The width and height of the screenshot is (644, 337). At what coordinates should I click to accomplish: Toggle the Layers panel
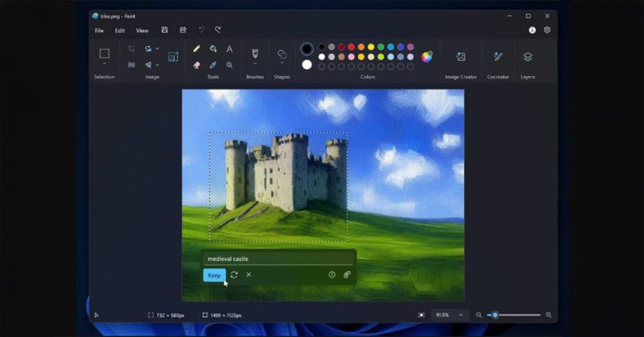click(528, 57)
